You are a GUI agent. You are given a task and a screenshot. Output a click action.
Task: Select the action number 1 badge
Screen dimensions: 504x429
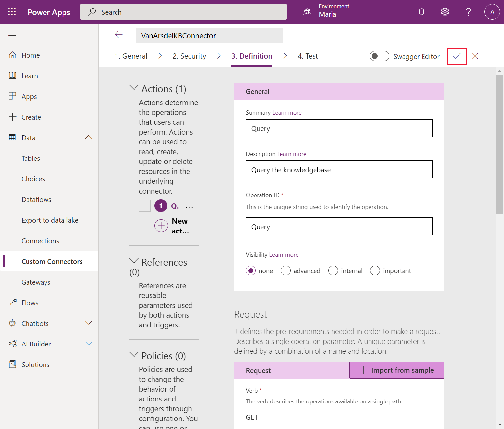[x=161, y=206]
